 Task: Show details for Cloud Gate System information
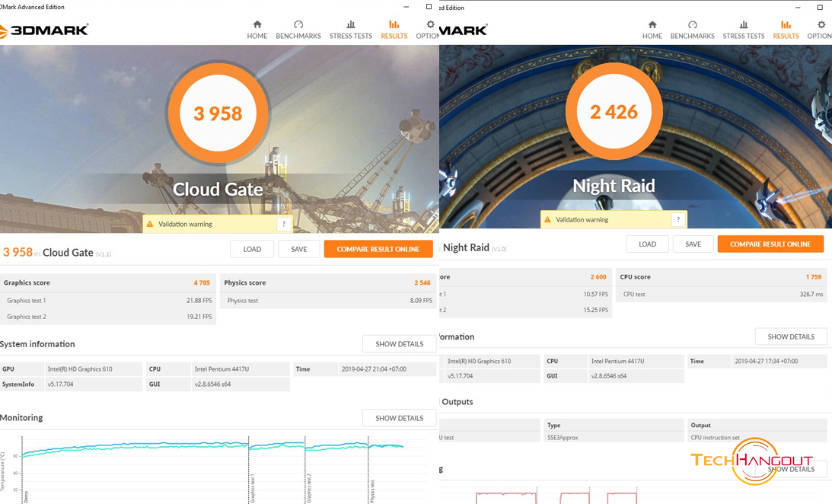(400, 344)
